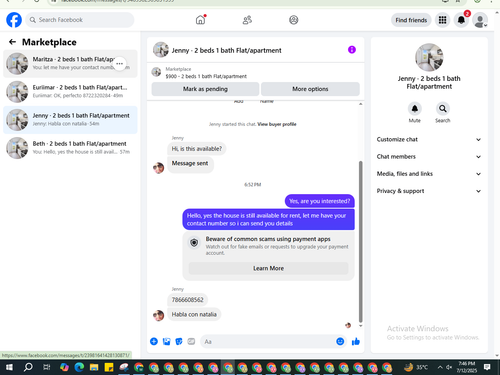The width and height of the screenshot is (500, 375).
Task: Choose a sticker icon in composer
Action: click(x=179, y=341)
